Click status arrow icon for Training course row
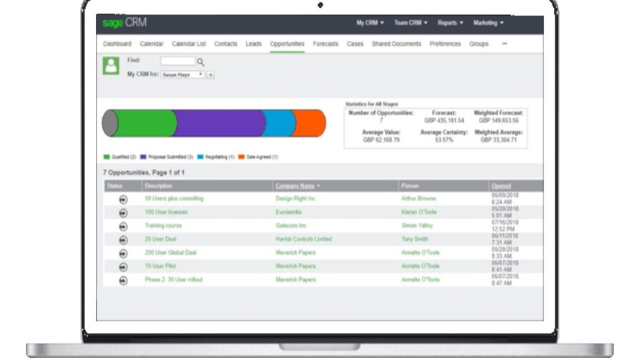This screenshot has height=358, width=644. (123, 226)
